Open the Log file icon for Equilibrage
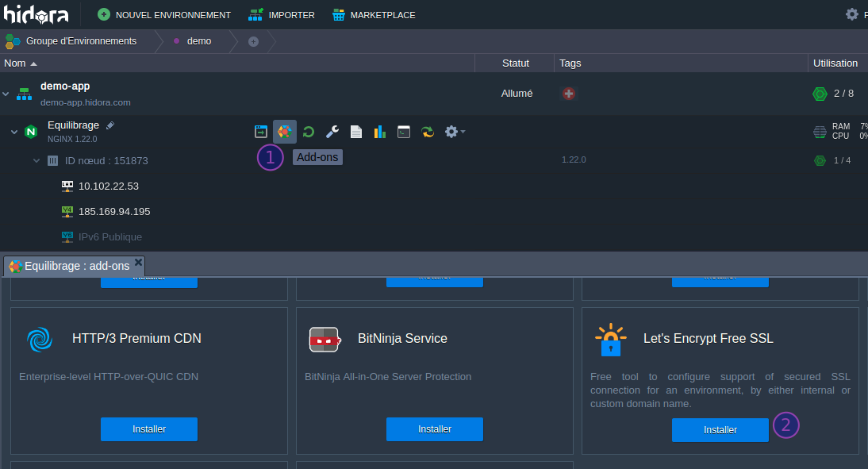 click(356, 132)
